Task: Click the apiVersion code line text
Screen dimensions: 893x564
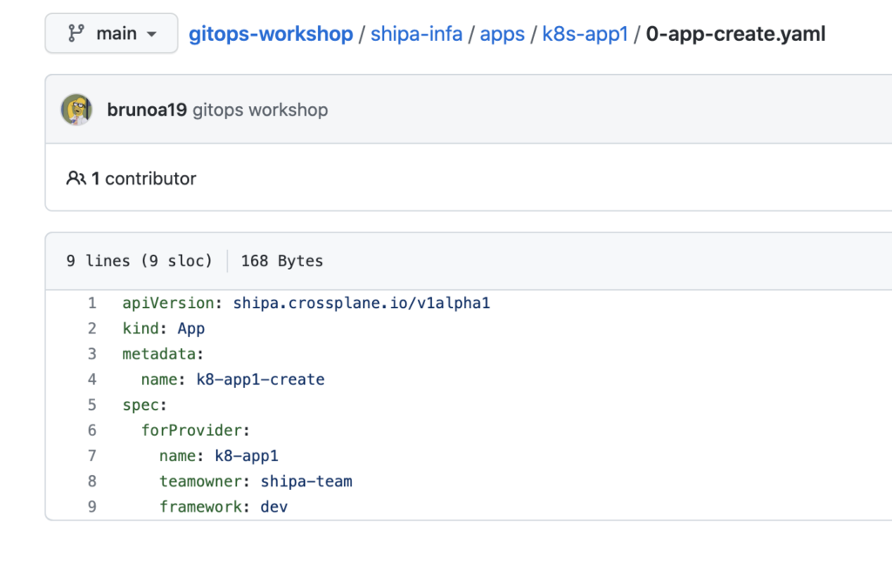Action: (306, 303)
